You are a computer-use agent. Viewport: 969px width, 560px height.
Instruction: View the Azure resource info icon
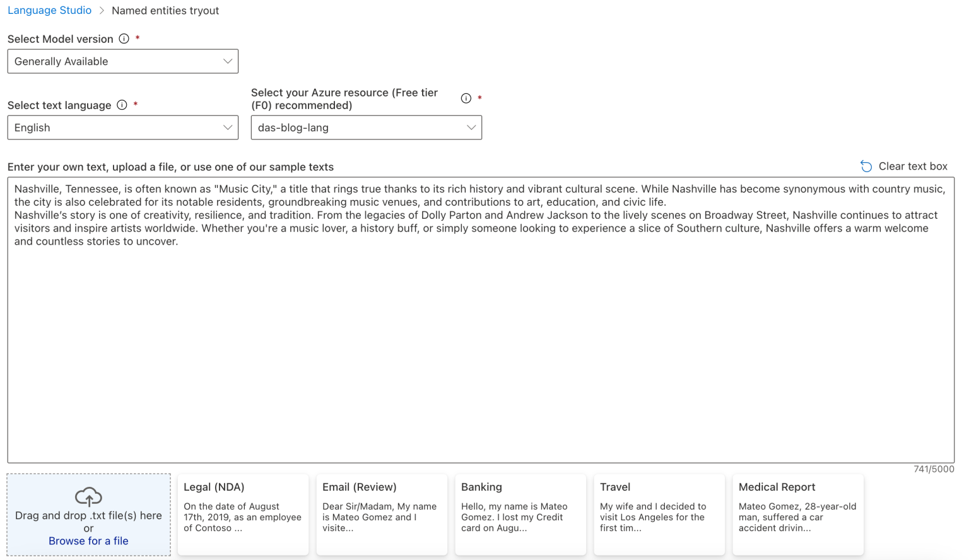tap(466, 98)
